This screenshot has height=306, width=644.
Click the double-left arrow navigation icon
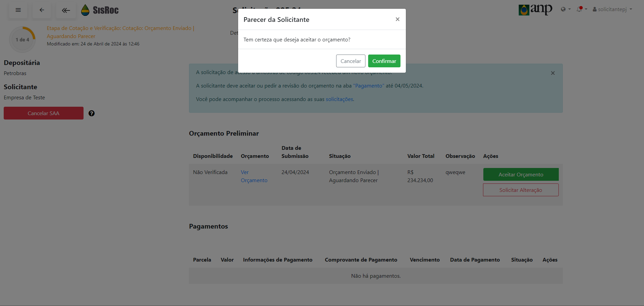pos(66,10)
